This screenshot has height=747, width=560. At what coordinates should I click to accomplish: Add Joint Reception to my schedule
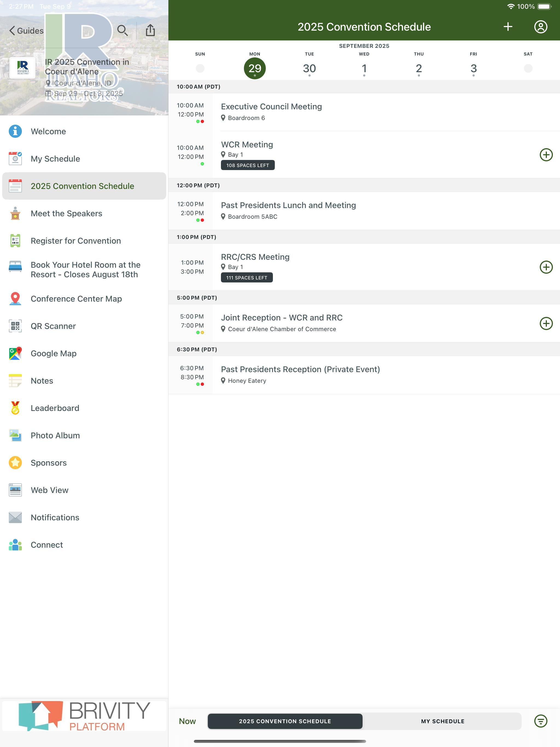(546, 323)
